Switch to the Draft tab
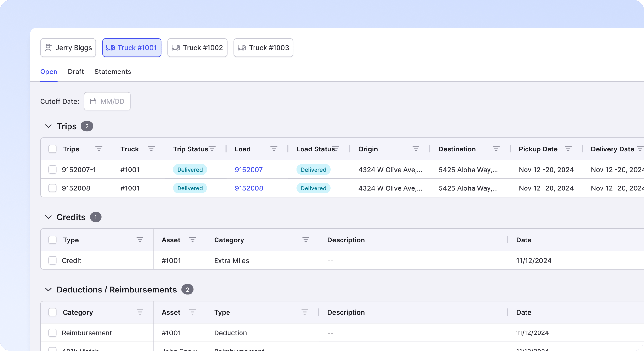Image resolution: width=644 pixels, height=351 pixels. click(76, 71)
